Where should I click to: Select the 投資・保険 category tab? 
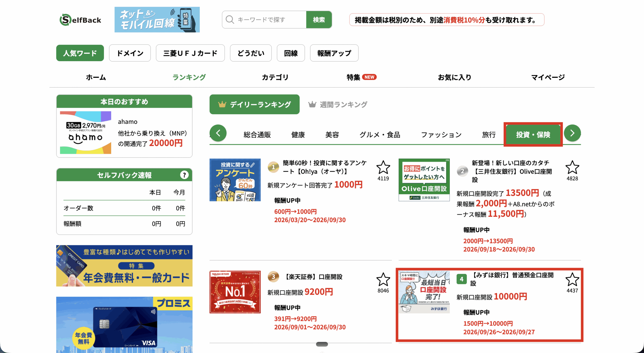533,135
